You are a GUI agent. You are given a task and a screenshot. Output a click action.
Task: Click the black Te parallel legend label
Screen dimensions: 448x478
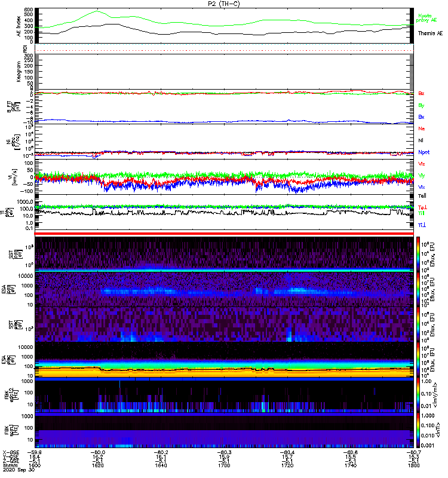point(422,196)
